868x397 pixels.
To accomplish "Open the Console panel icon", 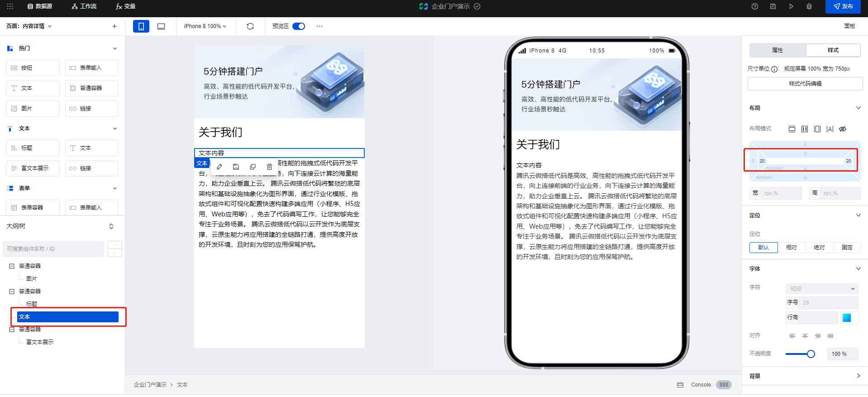I will (680, 385).
